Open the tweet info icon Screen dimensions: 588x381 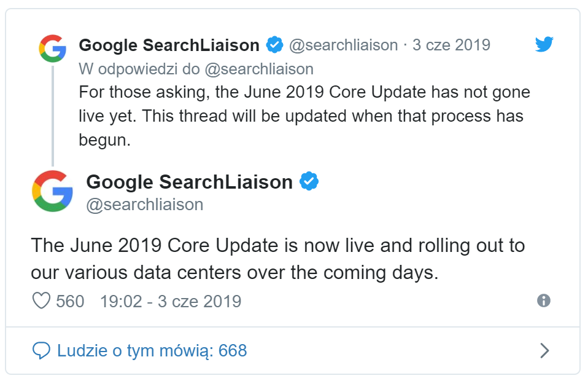[543, 300]
